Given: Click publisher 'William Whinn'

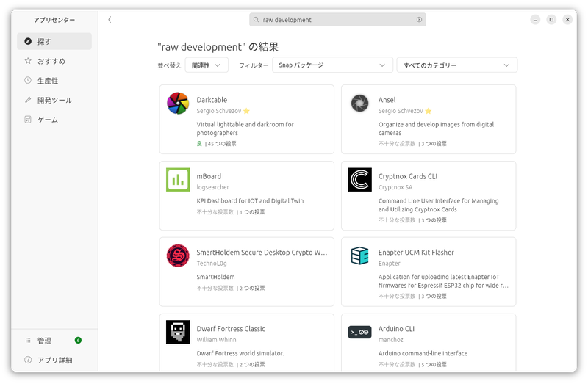Looking at the screenshot, I should click(x=216, y=340).
